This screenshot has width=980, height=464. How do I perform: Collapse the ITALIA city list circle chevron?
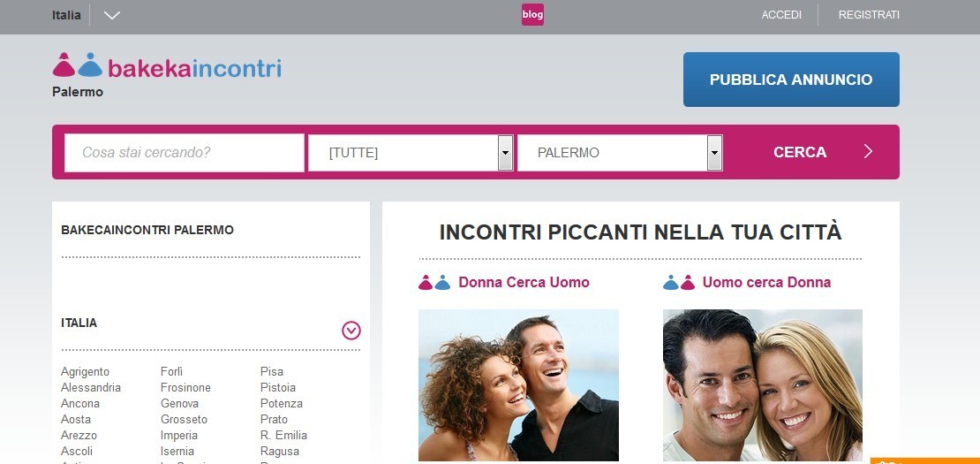351,331
